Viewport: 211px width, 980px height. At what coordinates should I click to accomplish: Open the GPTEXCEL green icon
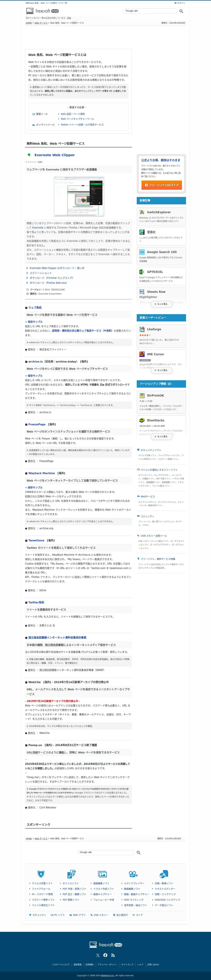click(142, 272)
